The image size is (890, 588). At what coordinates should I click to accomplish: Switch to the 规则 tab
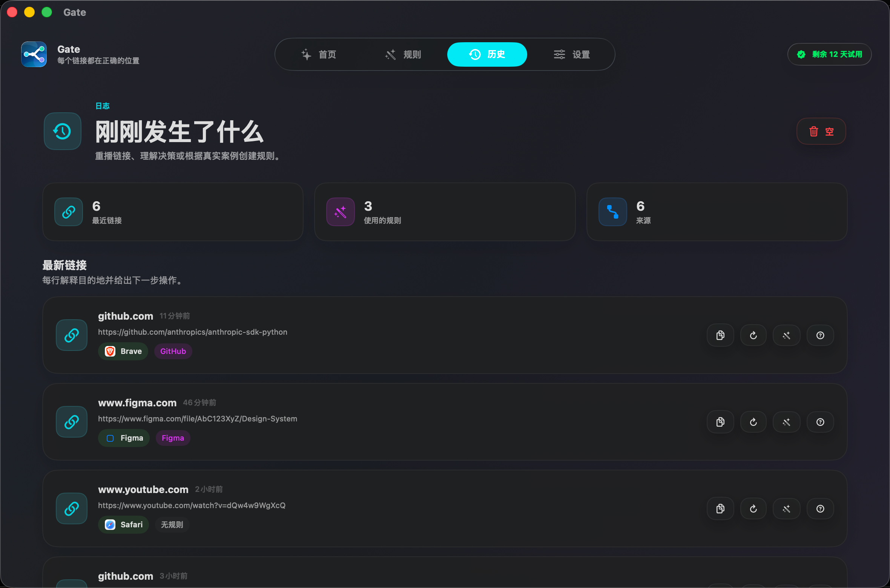click(x=403, y=54)
